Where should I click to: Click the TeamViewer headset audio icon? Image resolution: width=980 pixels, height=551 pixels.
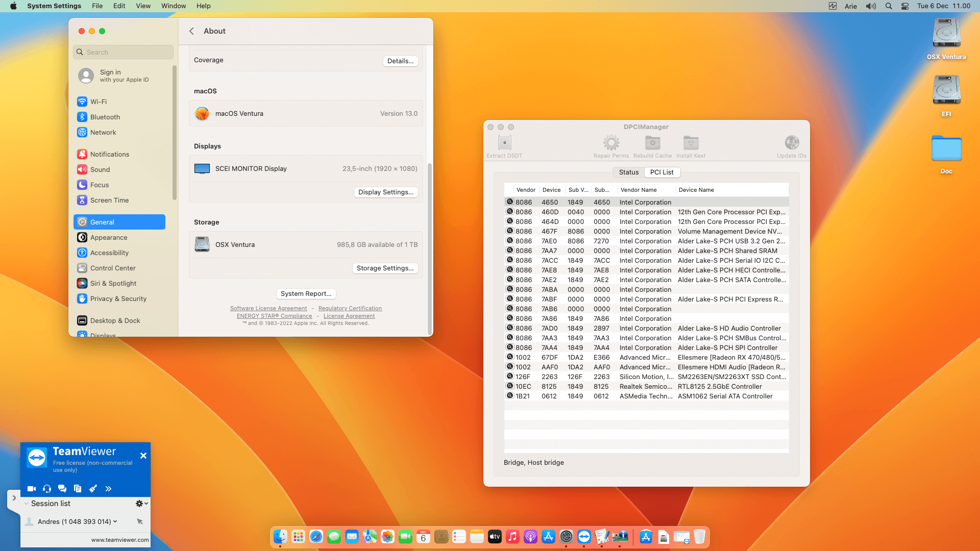[x=47, y=489]
